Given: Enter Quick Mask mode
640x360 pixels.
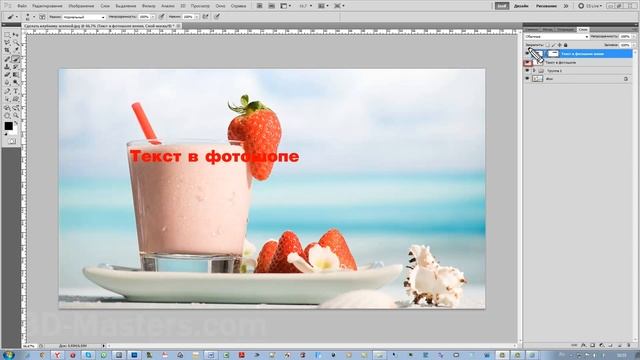Looking at the screenshot, I should 11,141.
